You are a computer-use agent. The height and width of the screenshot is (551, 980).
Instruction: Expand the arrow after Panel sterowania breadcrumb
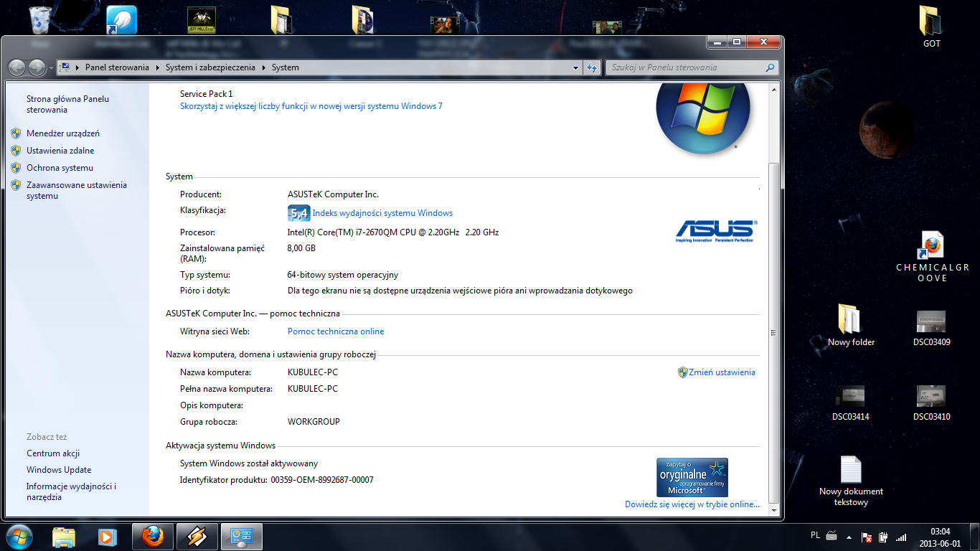click(x=156, y=67)
